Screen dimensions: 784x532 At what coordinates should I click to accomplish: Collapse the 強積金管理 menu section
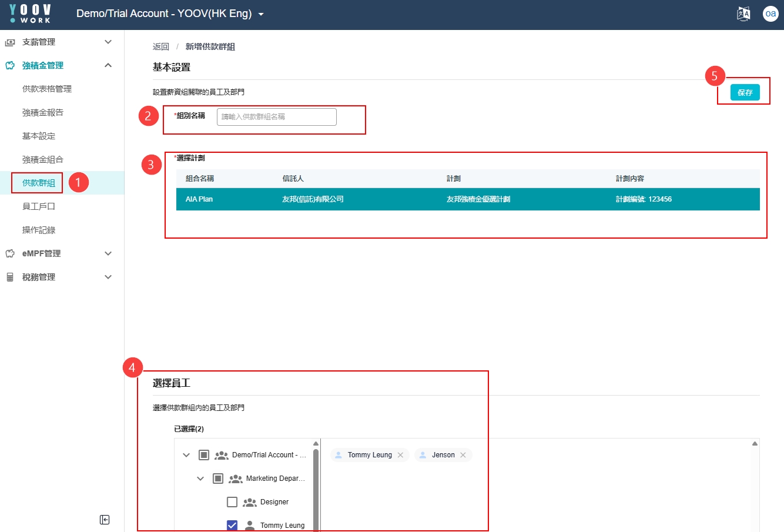[x=108, y=65]
